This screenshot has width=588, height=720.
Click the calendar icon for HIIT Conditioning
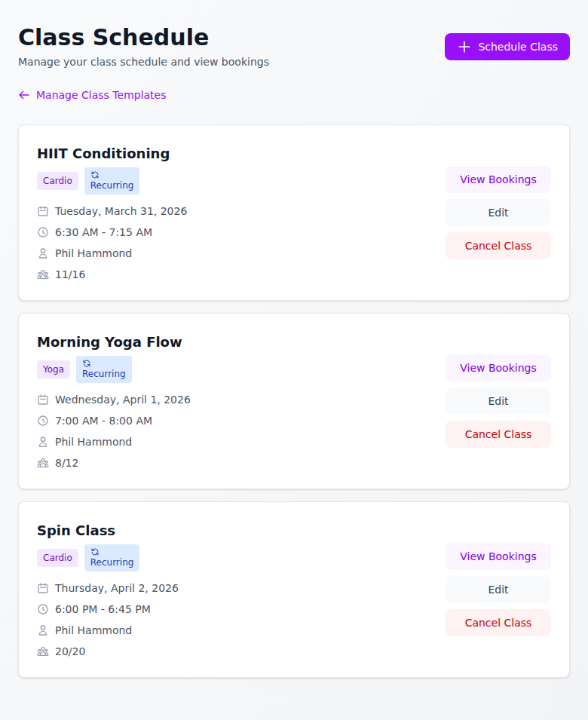43,211
